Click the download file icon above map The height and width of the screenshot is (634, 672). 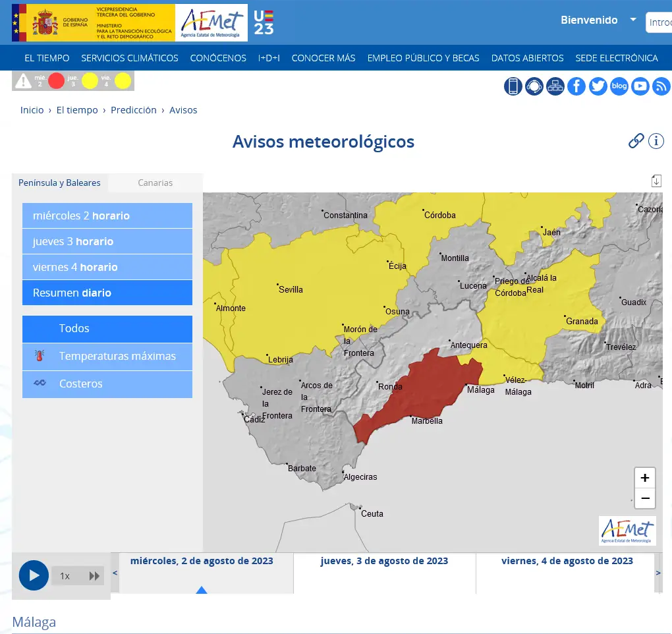(x=656, y=181)
